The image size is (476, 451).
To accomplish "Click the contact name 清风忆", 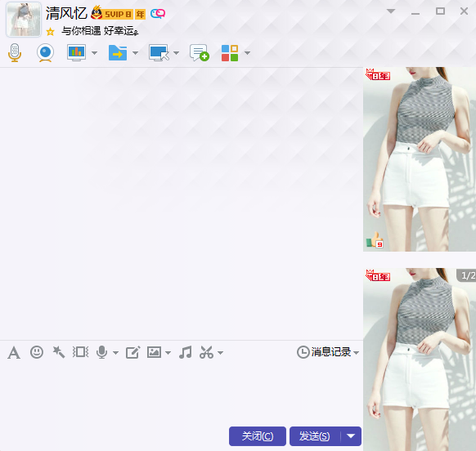I will pos(66,13).
